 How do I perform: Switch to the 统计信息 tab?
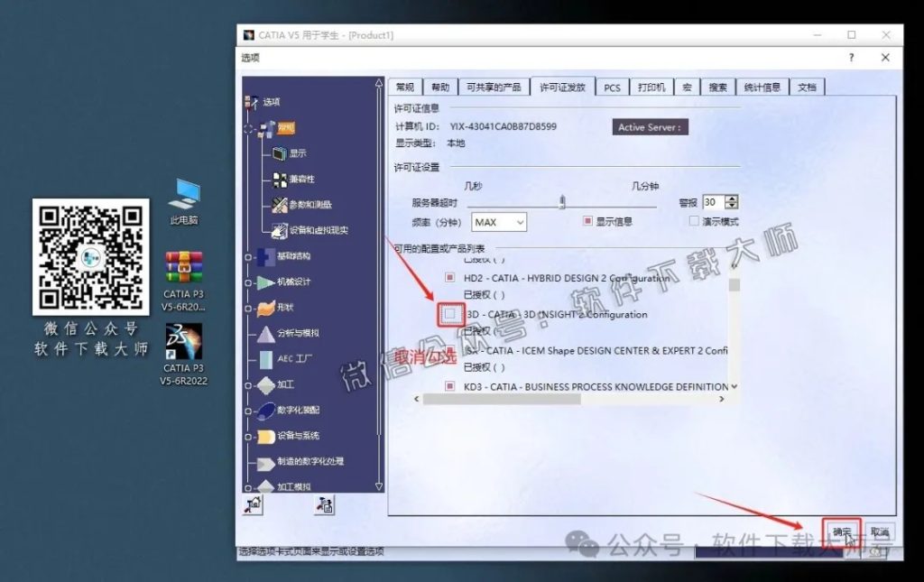[x=763, y=87]
